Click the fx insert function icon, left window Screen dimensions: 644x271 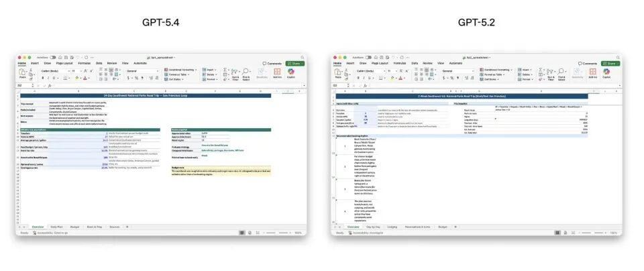[50, 86]
